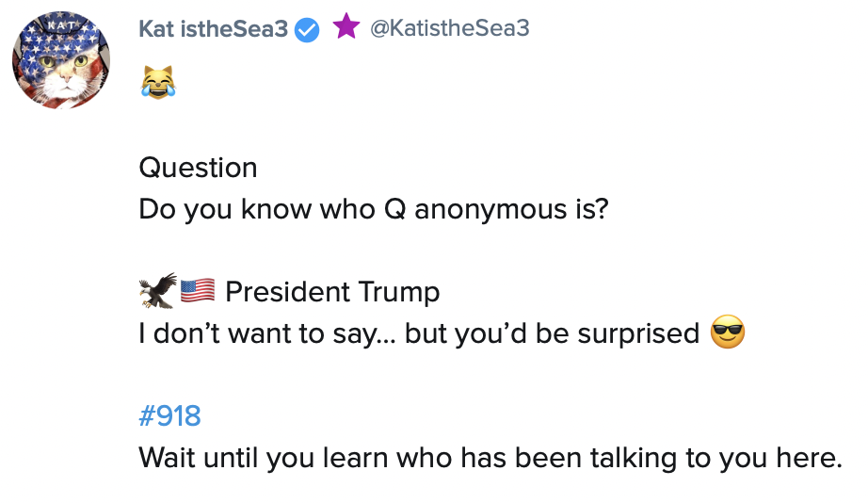Click the 'Question' heading text
The width and height of the screenshot is (868, 503).
198,168
